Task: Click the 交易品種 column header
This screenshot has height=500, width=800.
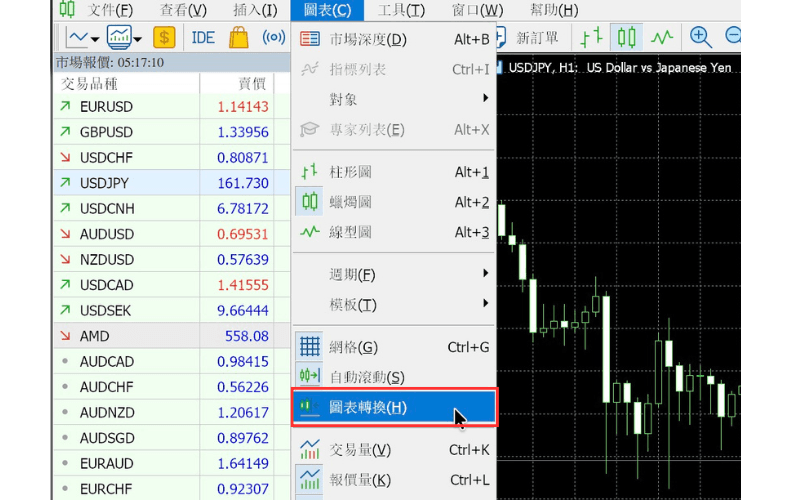Action: (127, 84)
